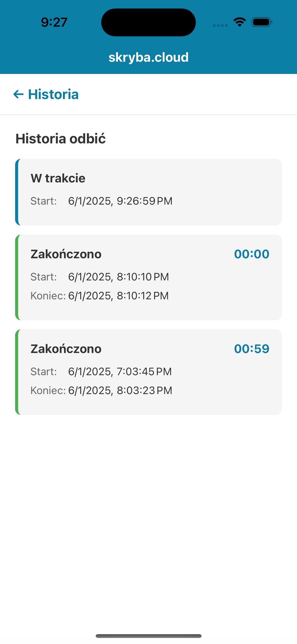The height and width of the screenshot is (644, 297).
Task: Tap the back arrow icon
Action: point(18,94)
